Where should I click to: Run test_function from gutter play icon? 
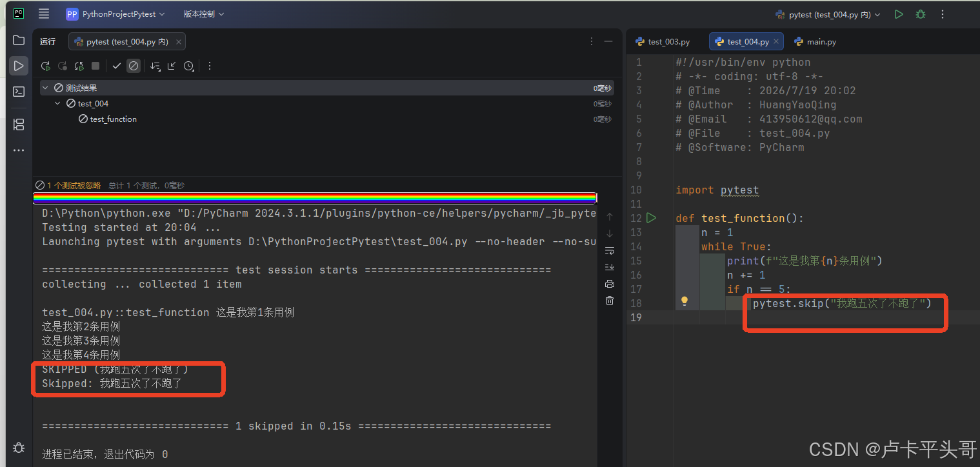pyautogui.click(x=652, y=218)
